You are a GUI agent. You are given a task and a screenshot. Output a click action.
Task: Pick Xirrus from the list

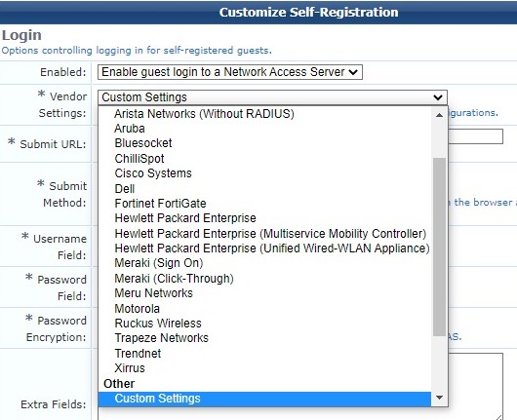(x=264, y=368)
